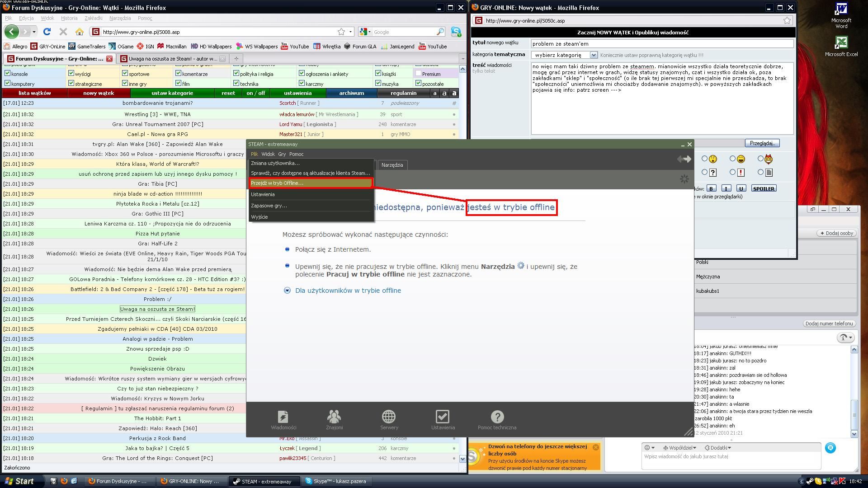Viewport: 868px width, 488px height.
Task: Click Steam back/forward arrows icon
Action: pyautogui.click(x=684, y=159)
